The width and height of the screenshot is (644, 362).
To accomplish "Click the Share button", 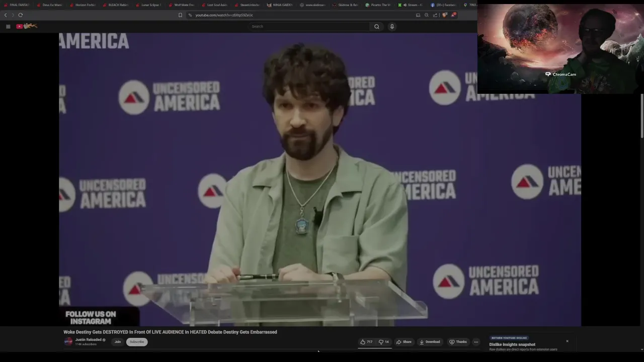I will 404,342.
